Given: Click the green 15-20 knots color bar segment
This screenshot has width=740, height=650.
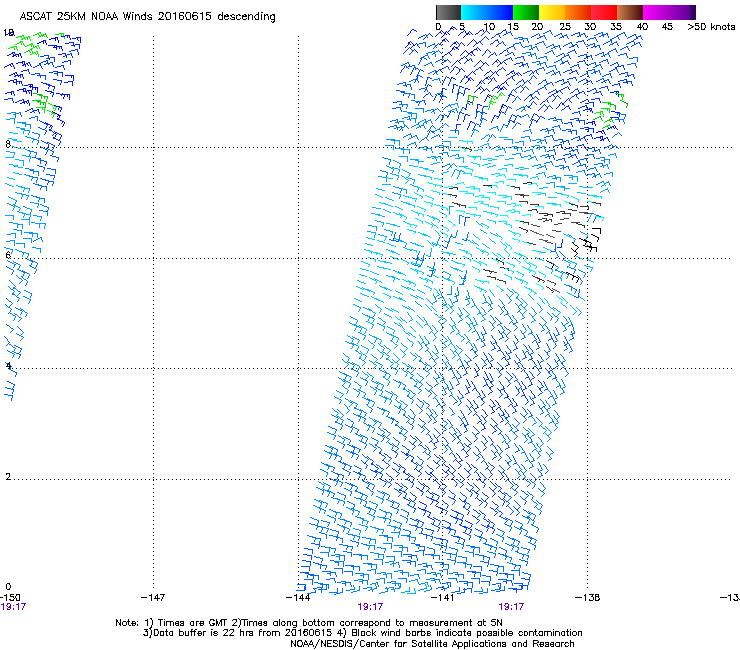Looking at the screenshot, I should [x=526, y=12].
